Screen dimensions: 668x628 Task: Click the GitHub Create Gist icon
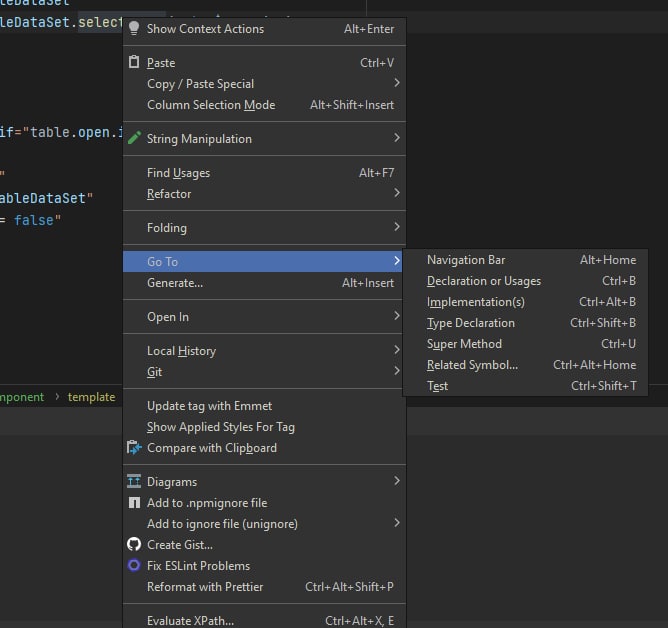point(134,545)
